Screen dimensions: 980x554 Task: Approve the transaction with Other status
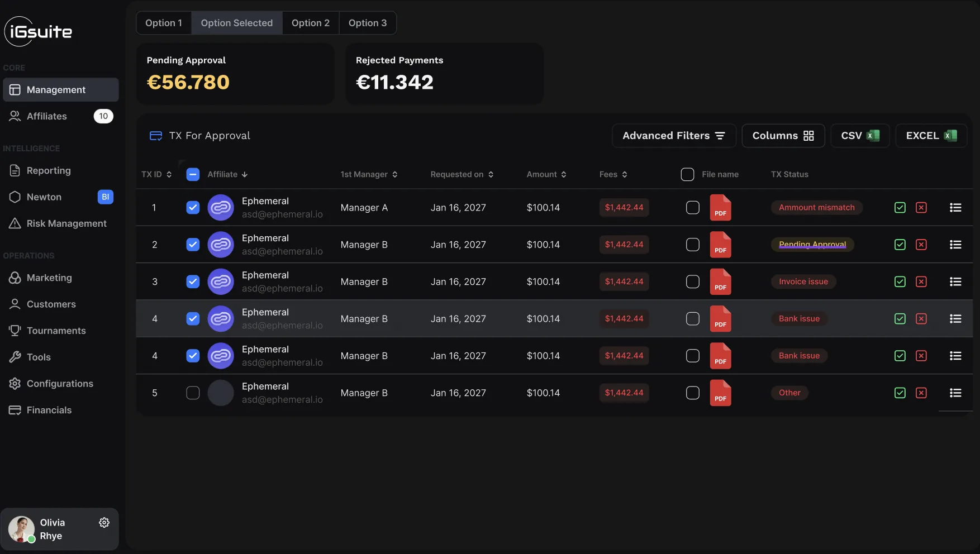coord(900,393)
